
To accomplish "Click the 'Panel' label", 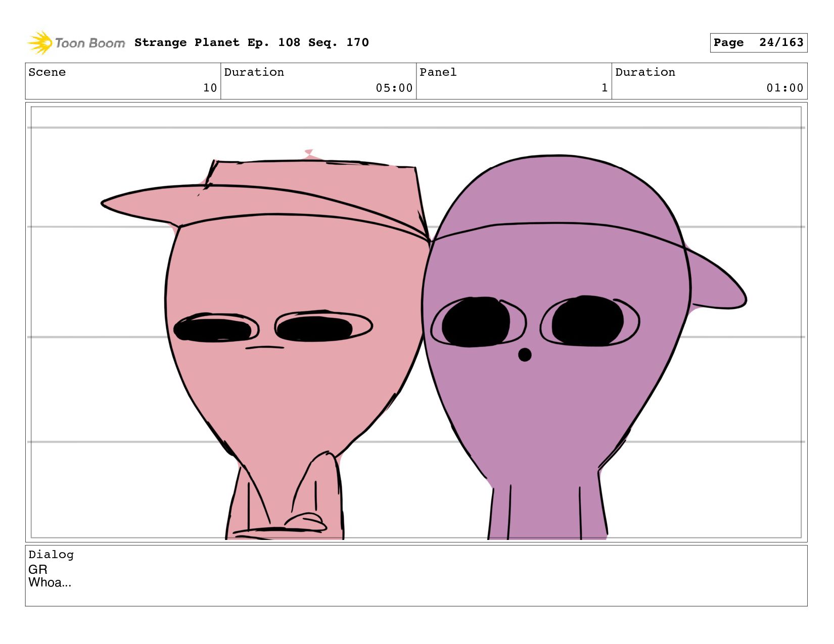I will click(438, 72).
